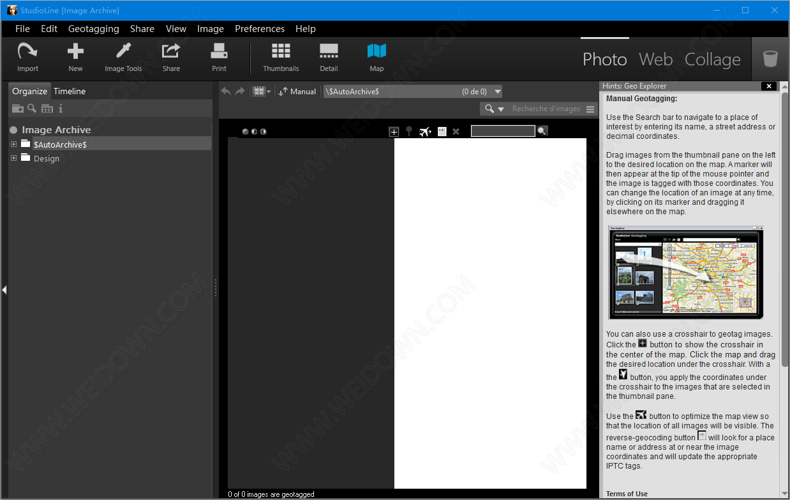Click '0 of 0 images are geotagged' status text
This screenshot has width=790, height=500.
pyautogui.click(x=271, y=494)
